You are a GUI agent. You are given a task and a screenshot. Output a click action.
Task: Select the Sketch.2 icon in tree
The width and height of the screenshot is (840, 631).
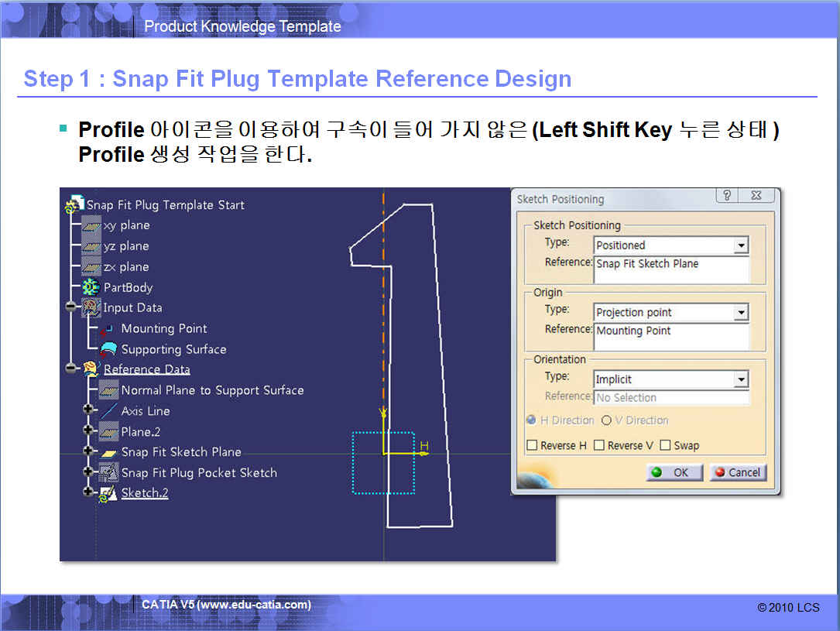point(108,493)
